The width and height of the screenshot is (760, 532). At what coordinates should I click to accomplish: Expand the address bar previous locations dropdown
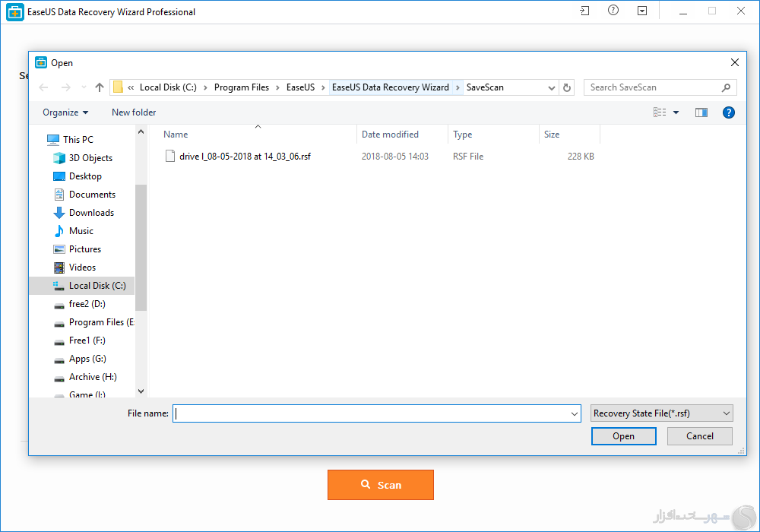click(551, 87)
